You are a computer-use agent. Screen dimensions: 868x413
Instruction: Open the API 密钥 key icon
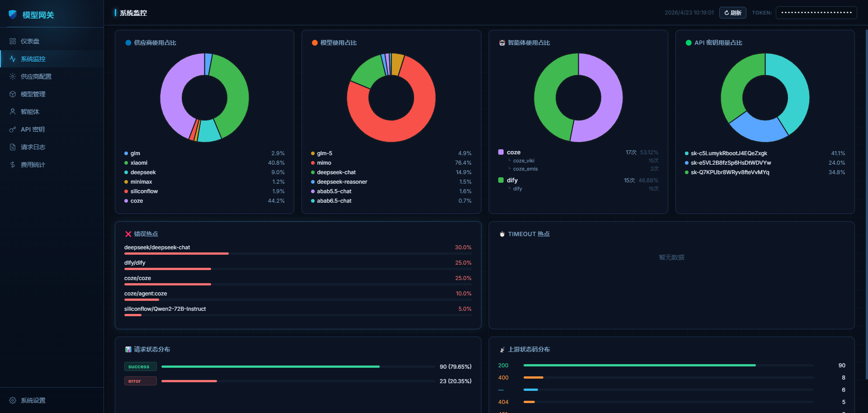click(13, 129)
